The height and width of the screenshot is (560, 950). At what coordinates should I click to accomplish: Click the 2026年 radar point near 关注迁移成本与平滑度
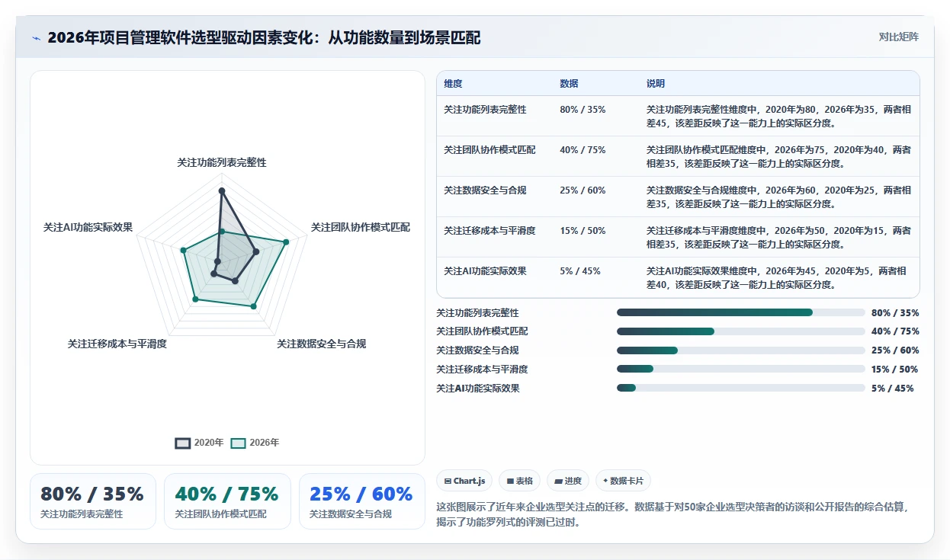click(195, 300)
